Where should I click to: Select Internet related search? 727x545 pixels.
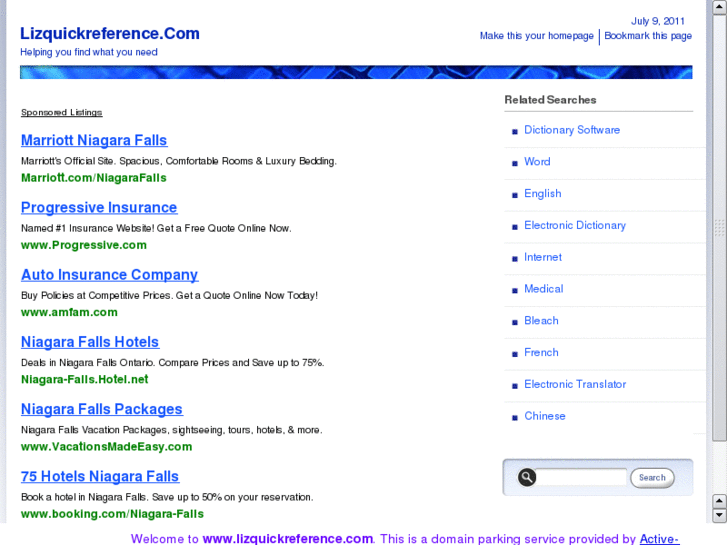tap(543, 257)
